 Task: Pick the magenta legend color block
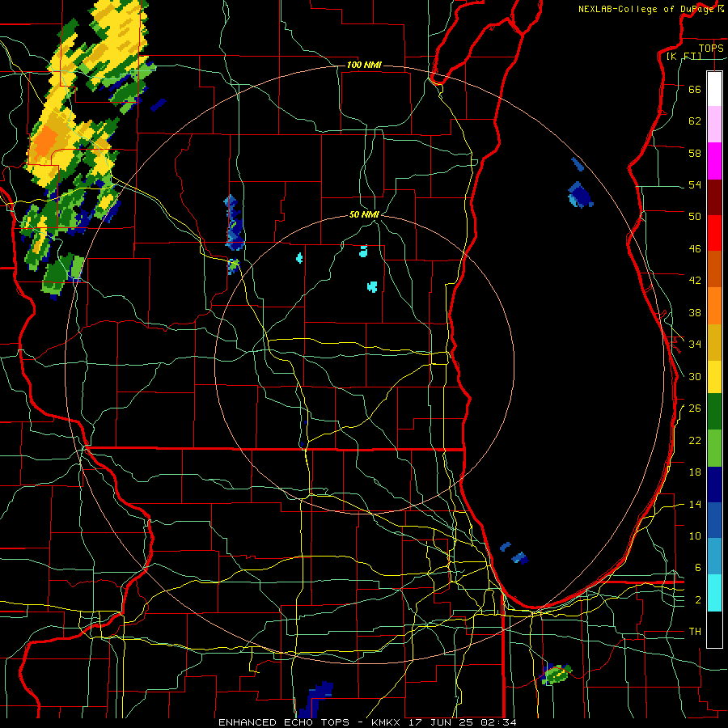(714, 161)
